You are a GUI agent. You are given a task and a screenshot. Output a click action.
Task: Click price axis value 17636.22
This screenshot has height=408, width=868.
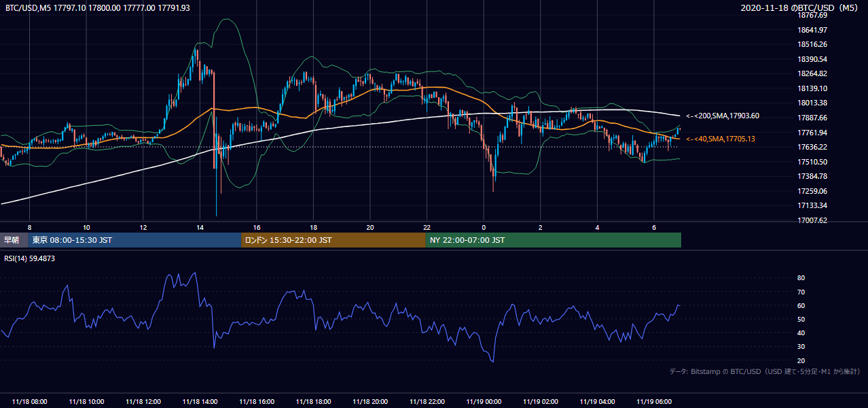[x=812, y=147]
